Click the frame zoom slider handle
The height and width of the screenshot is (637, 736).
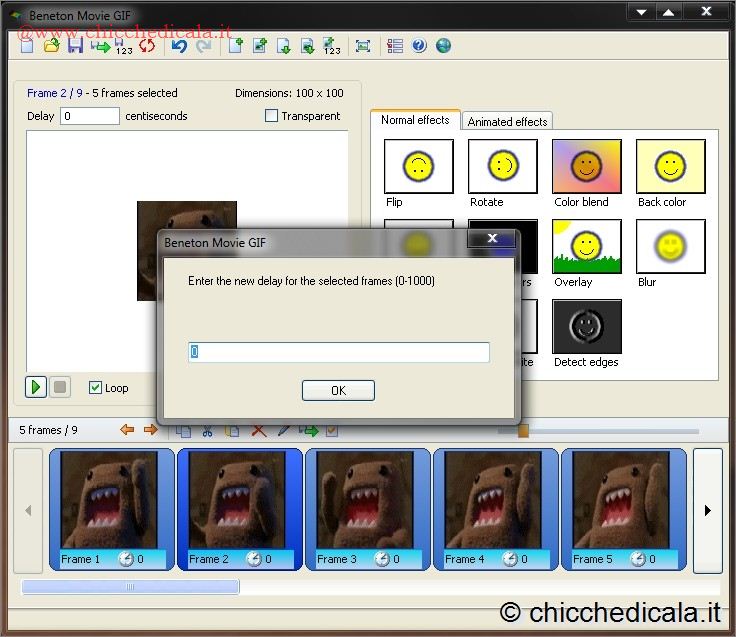tap(522, 430)
